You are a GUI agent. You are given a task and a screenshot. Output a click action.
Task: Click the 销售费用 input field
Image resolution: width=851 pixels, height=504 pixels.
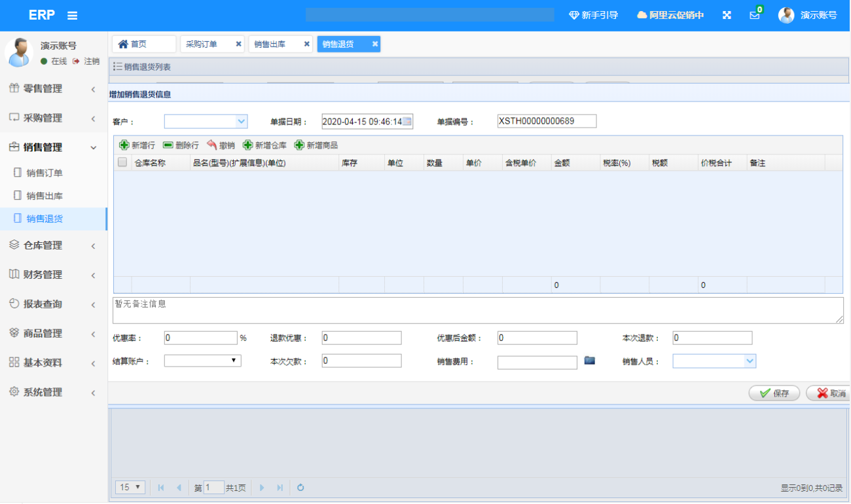pos(537,363)
